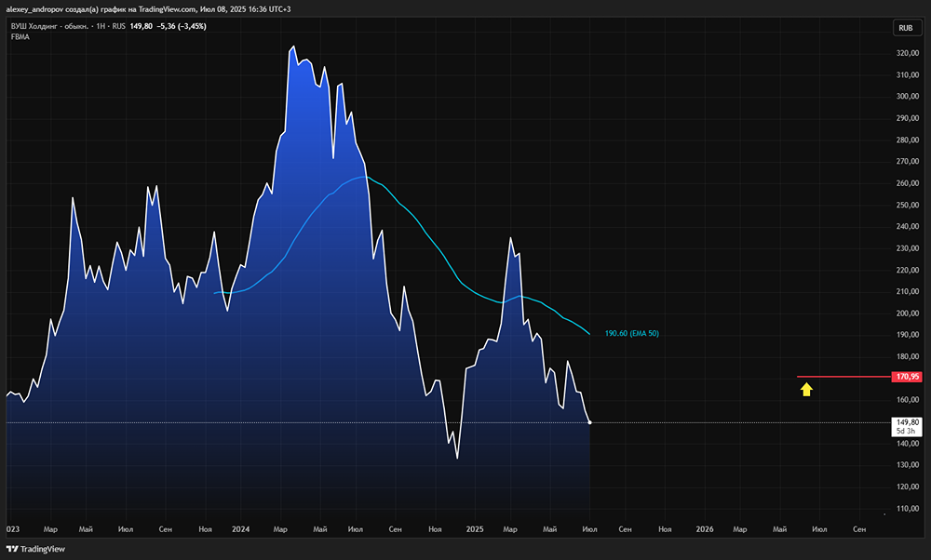Click the 120,00 price axis label
The width and height of the screenshot is (931, 560).
tap(907, 487)
